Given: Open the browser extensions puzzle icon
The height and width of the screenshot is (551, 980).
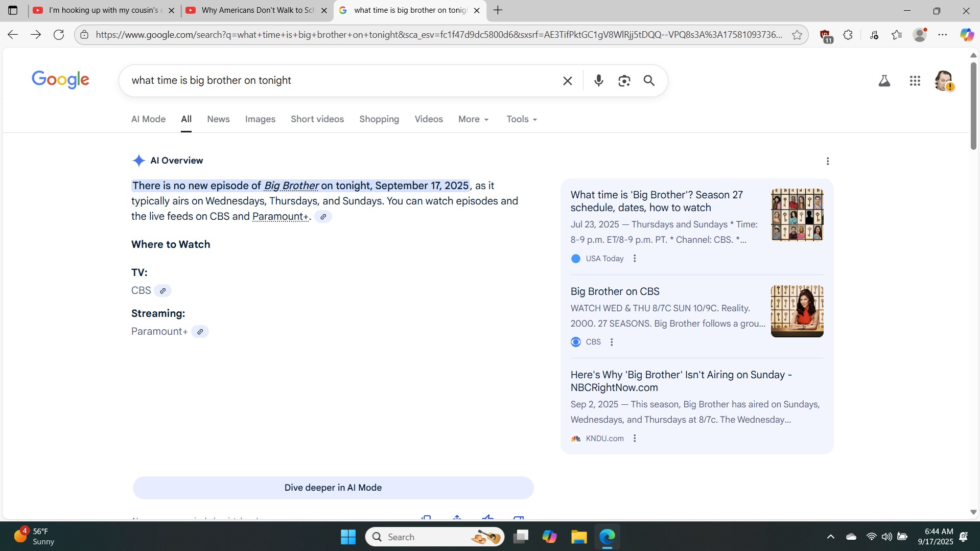Looking at the screenshot, I should tap(848, 35).
